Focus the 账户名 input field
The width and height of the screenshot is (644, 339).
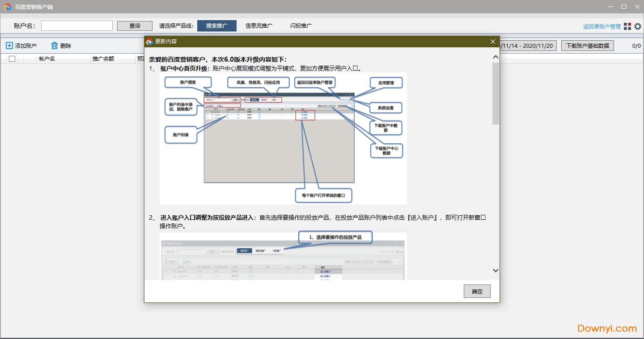(77, 26)
